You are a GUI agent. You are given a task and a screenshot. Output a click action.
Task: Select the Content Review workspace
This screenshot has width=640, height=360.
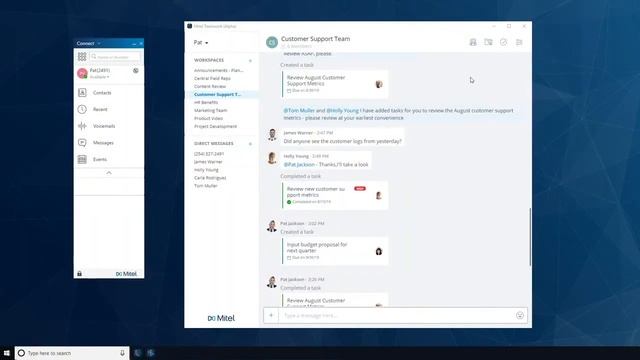pos(210,87)
